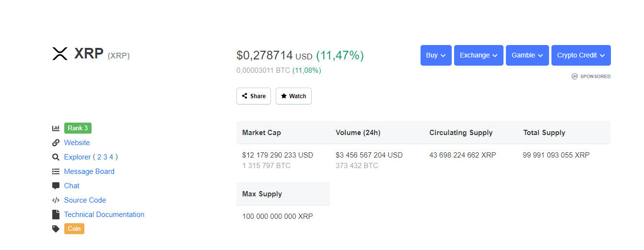Click the bar chart rank icon

tap(56, 128)
